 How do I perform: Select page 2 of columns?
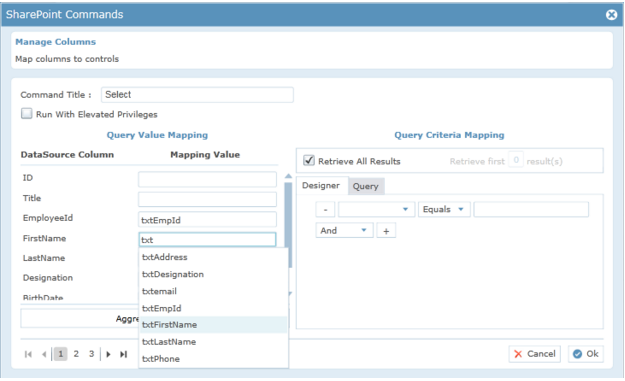point(76,354)
